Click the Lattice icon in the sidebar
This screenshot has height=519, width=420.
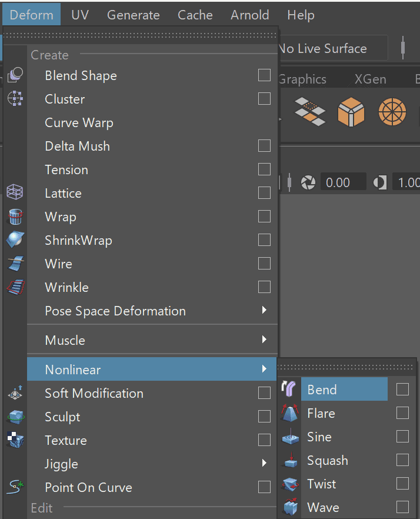pyautogui.click(x=14, y=192)
